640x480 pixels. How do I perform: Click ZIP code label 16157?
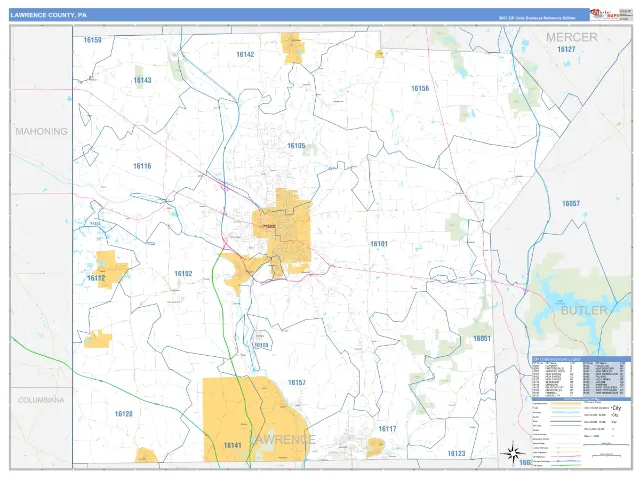point(297,382)
